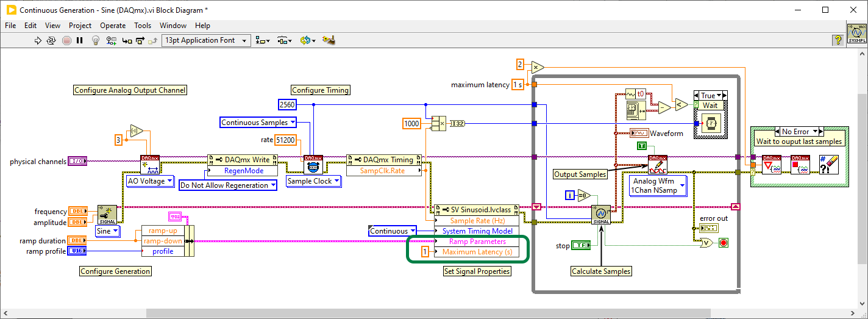Click the frequency DBL terminal
Screen dimensions: 868x319
(x=77, y=211)
